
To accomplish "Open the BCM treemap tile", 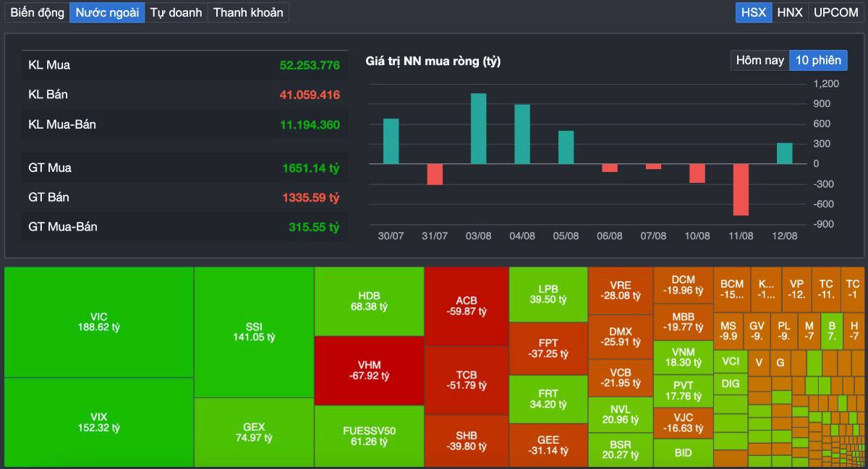I will tap(732, 289).
